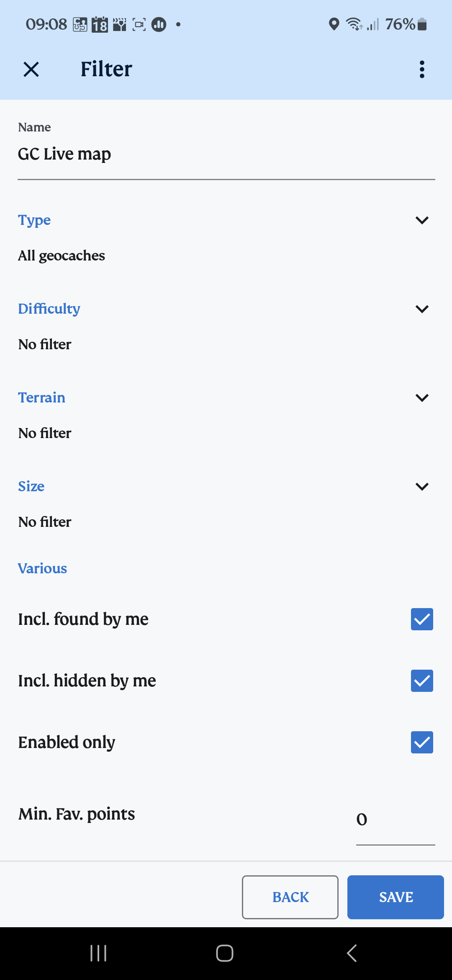Open the three-dot overflow menu
This screenshot has height=980, width=452.
click(x=422, y=69)
